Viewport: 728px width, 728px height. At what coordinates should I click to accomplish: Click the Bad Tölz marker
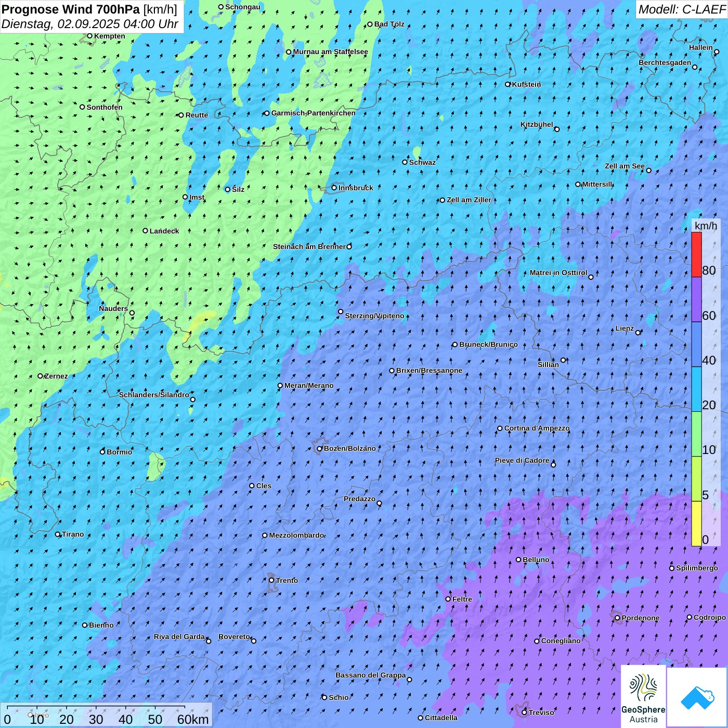370,24
